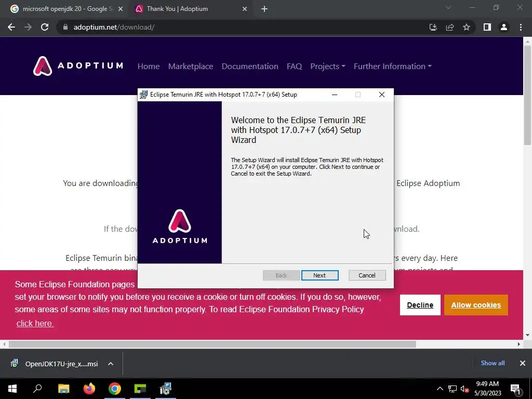This screenshot has height=399, width=532.
Task: Click Next in the Temurin Setup Wizard
Action: click(320, 275)
